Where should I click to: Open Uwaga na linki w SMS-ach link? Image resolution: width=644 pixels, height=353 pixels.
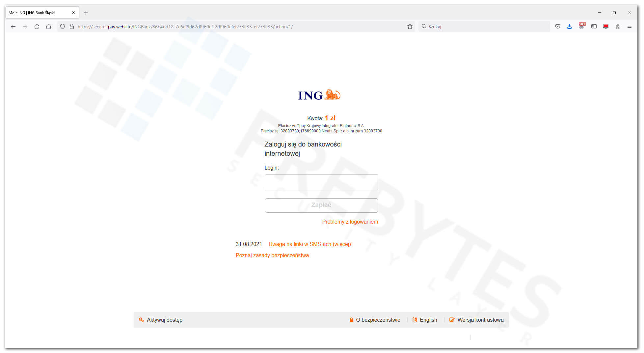(x=310, y=244)
